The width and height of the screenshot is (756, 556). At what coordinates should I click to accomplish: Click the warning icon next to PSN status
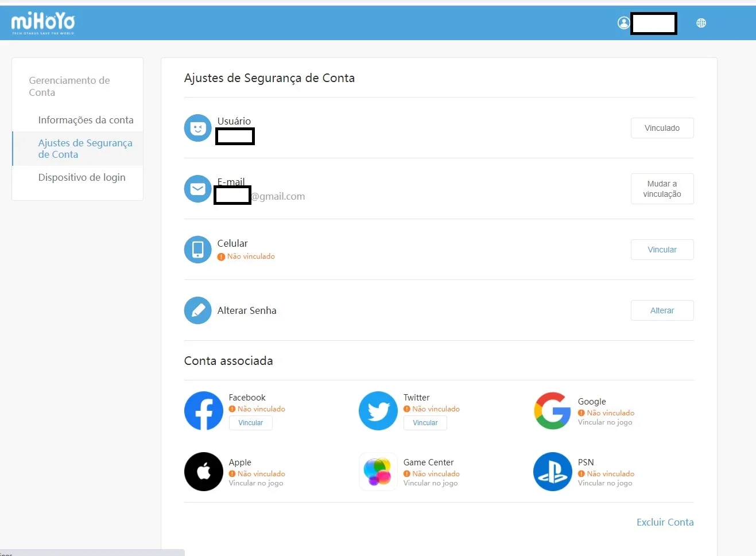click(x=581, y=474)
